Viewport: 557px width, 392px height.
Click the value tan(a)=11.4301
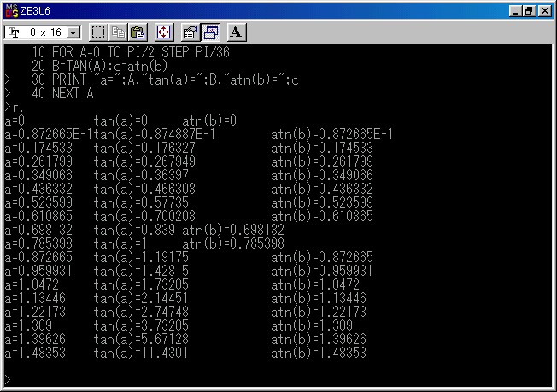click(141, 353)
